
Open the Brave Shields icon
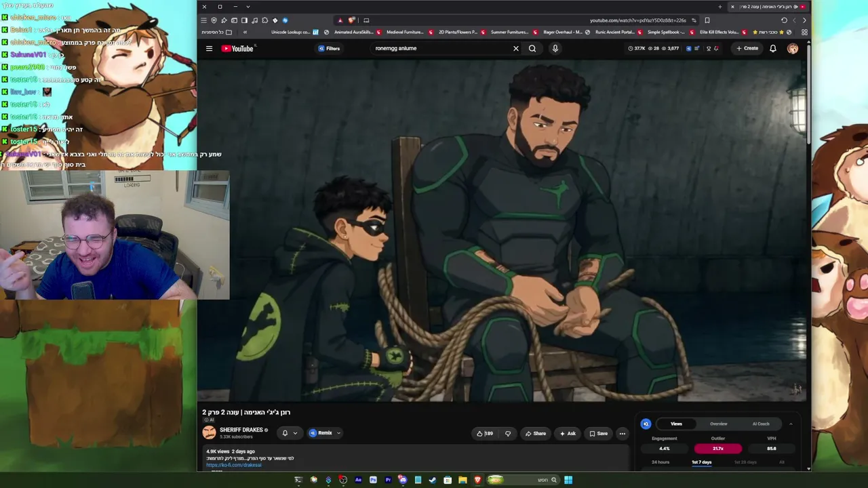pos(351,20)
